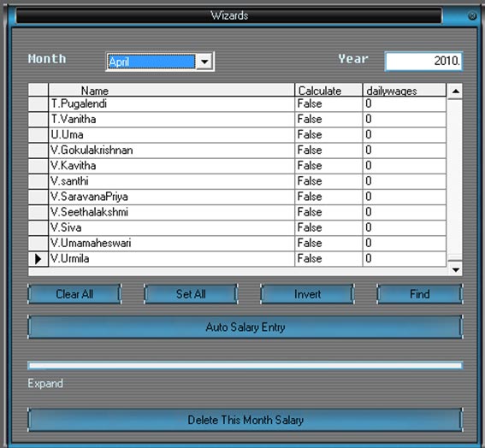
Task: Click Delete This Month Salary button
Action: (x=245, y=420)
